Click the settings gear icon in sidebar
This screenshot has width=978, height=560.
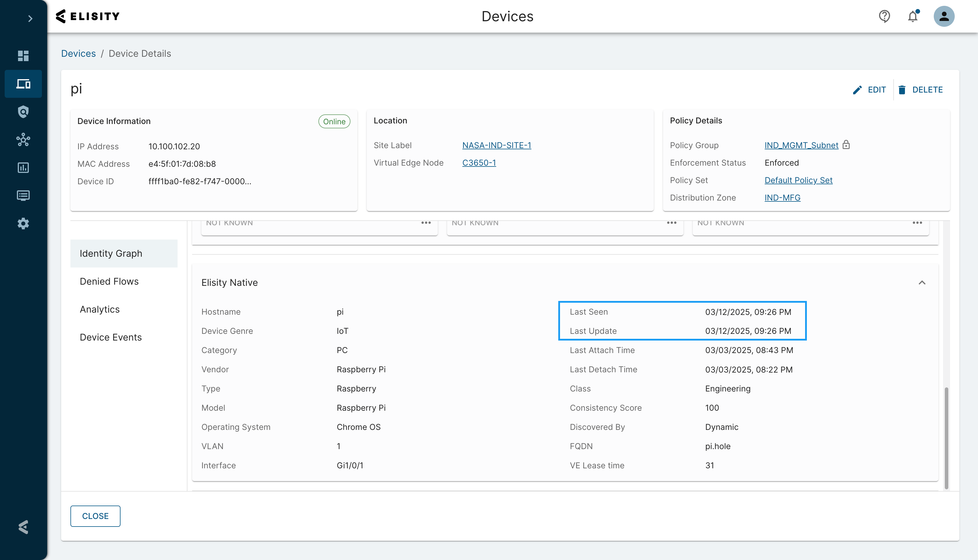[x=23, y=224]
